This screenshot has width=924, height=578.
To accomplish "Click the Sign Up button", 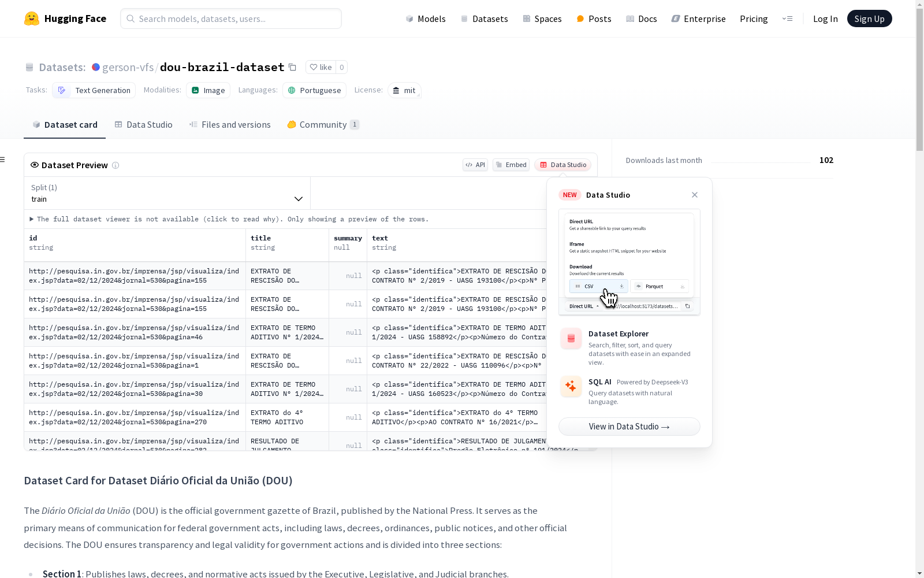I will pyautogui.click(x=869, y=18).
